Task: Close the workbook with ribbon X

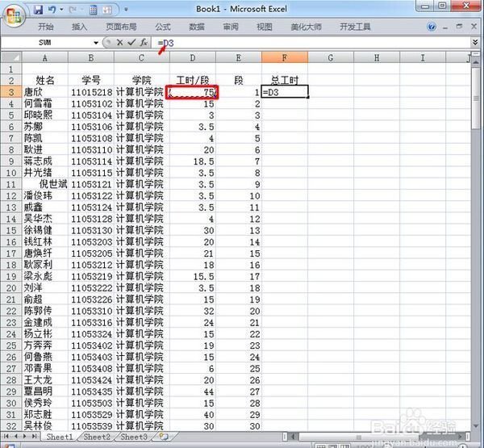Action: coord(474,27)
